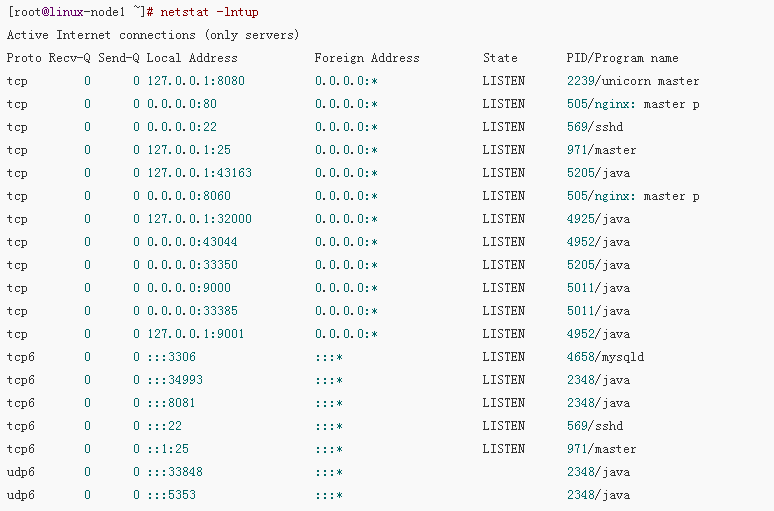Click the 'State' column header
Viewport: 774px width, 511px height.
(500, 58)
